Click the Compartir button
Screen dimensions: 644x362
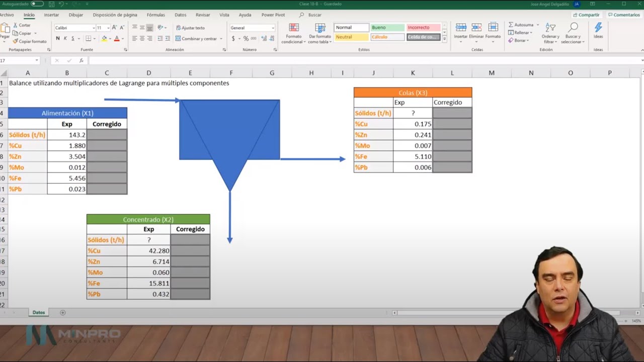coord(586,15)
